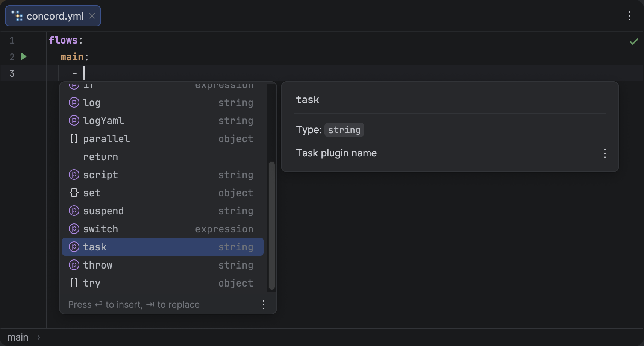Viewport: 644px width, 346px height.
Task: Open documentation popup three-dot menu
Action: pyautogui.click(x=605, y=153)
